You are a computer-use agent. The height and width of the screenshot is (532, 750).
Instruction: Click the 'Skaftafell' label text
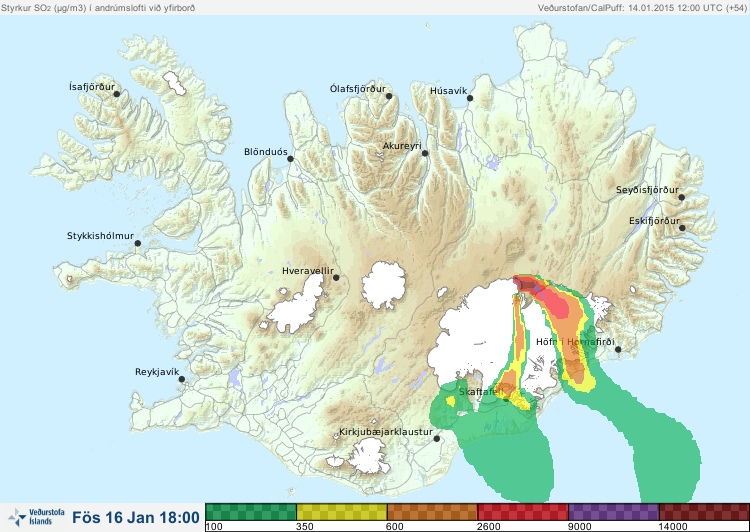pos(481,392)
